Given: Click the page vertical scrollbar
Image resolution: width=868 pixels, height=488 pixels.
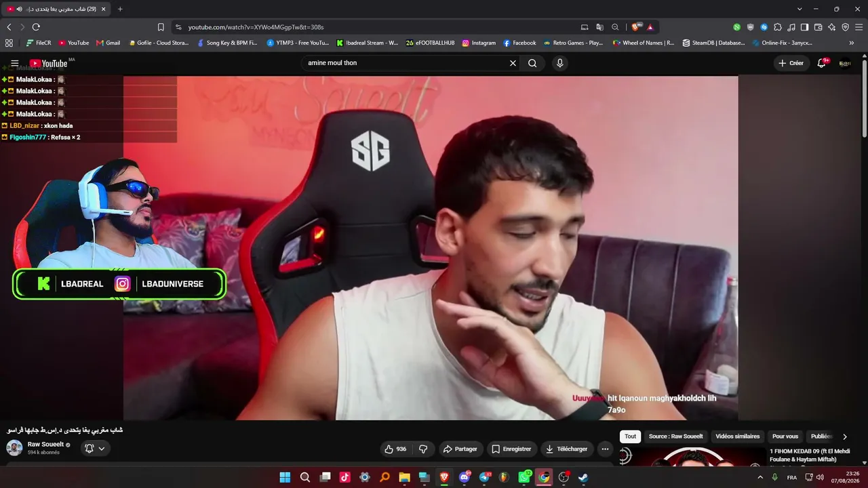Looking at the screenshot, I should pos(865,98).
